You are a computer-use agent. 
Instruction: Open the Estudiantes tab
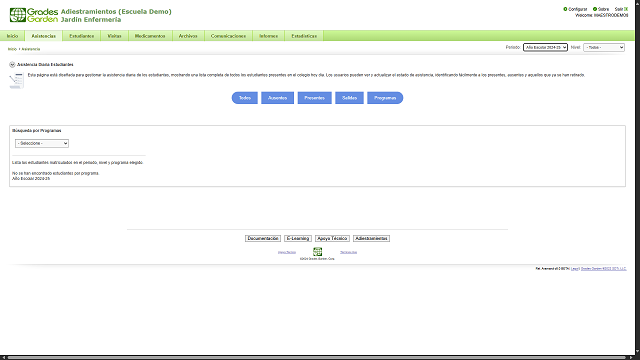[x=82, y=36]
